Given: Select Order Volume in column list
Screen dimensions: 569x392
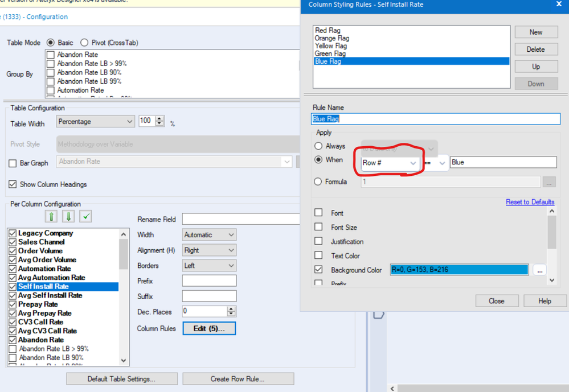Looking at the screenshot, I should [40, 251].
